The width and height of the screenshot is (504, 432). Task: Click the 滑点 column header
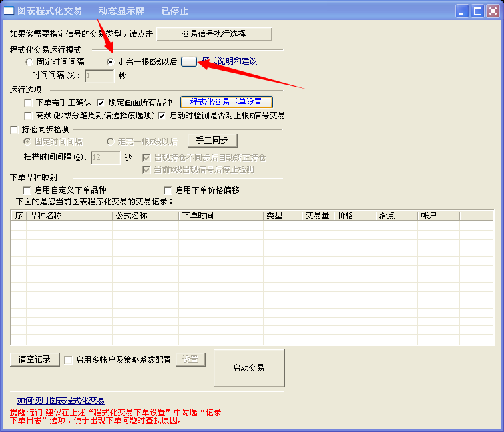coord(397,216)
